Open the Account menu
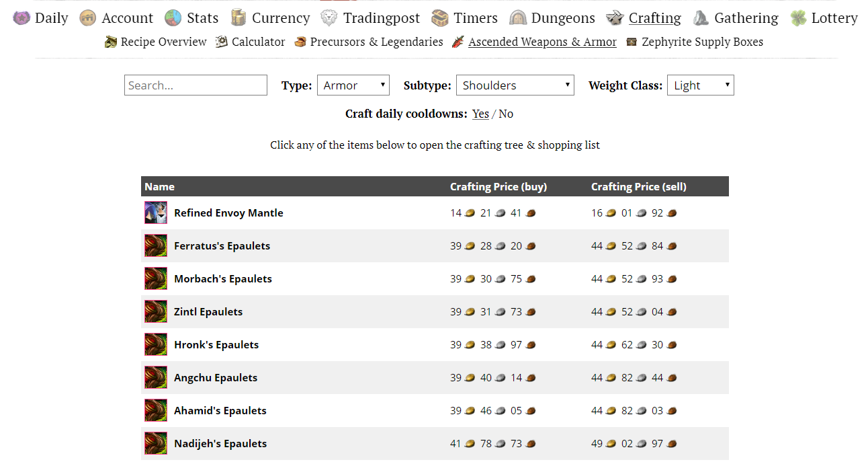 [128, 18]
